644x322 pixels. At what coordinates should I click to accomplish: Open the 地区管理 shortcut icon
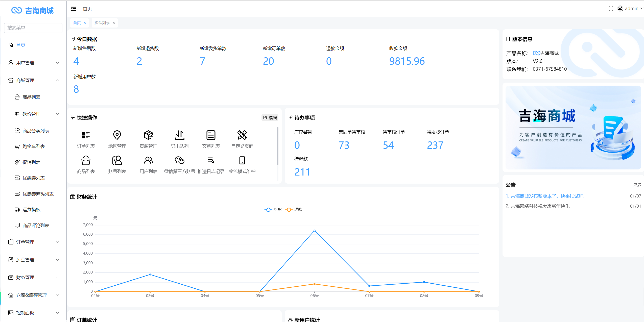(x=117, y=135)
